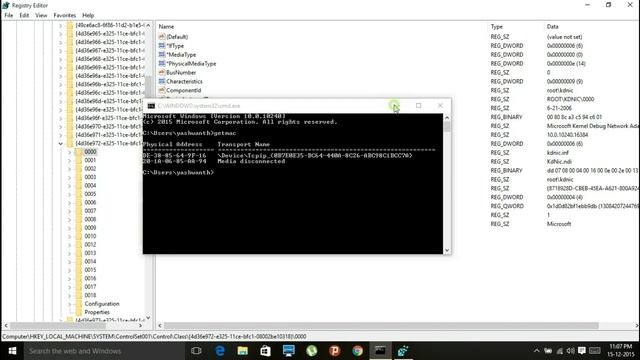640x360 pixels.
Task: Open Task View from taskbar
Action: [x=196, y=351]
